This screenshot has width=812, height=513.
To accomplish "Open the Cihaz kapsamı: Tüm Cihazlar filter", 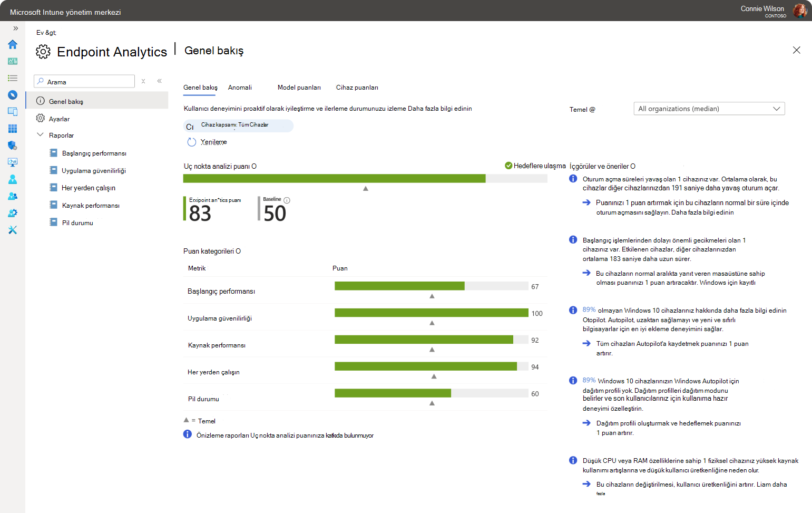I will [x=238, y=126].
